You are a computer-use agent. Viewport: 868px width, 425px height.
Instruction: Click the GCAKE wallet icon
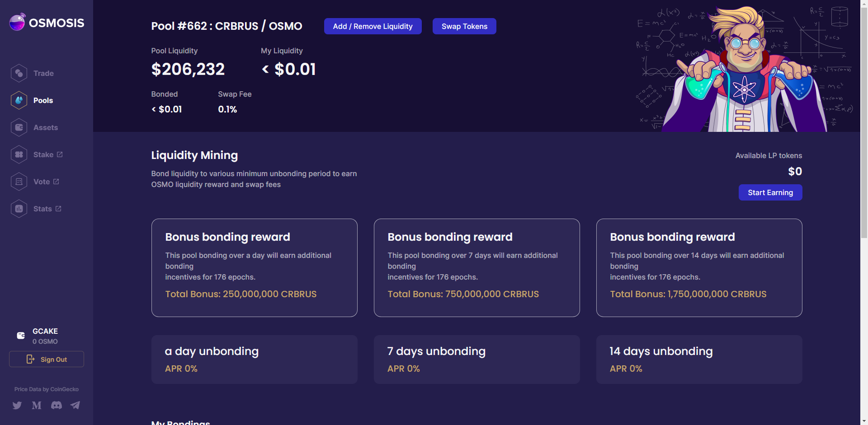21,336
